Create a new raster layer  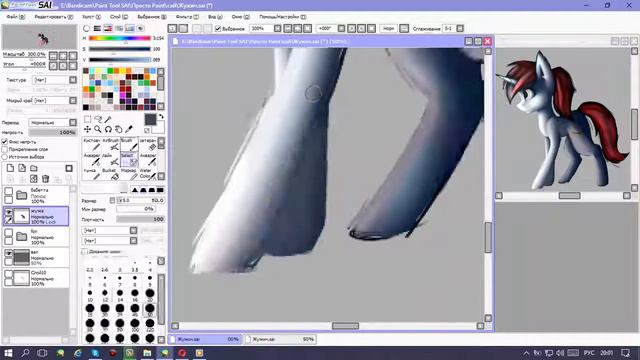coord(10,168)
